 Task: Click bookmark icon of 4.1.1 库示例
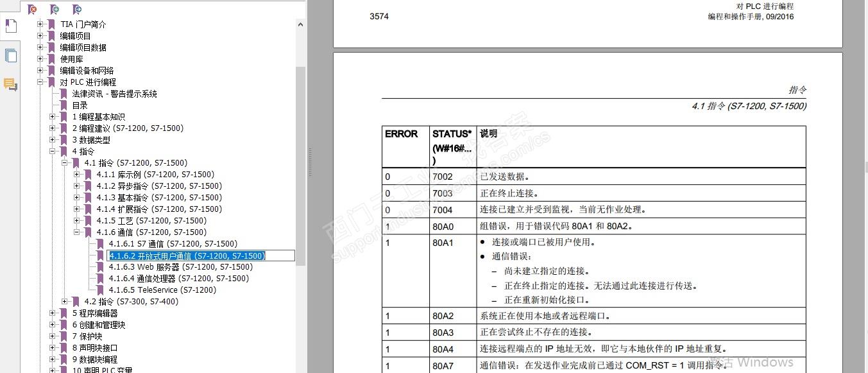coord(88,175)
